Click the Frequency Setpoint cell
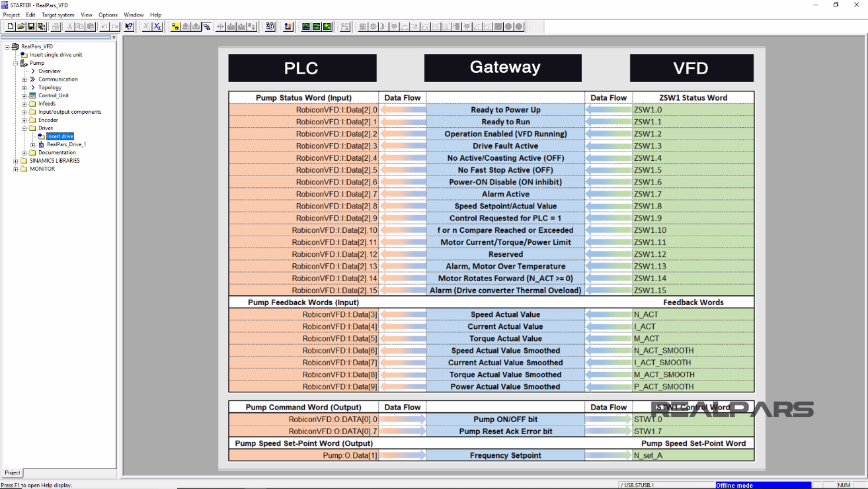868x489 pixels. [506, 455]
